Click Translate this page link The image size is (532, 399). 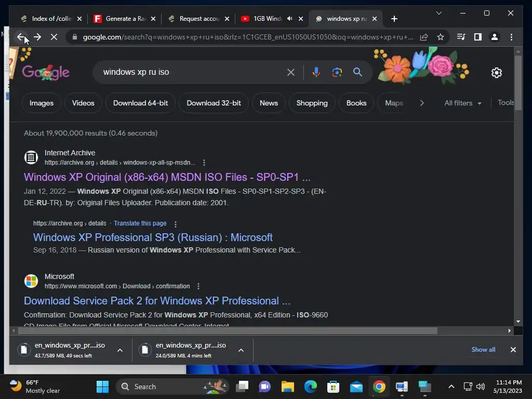(x=140, y=223)
